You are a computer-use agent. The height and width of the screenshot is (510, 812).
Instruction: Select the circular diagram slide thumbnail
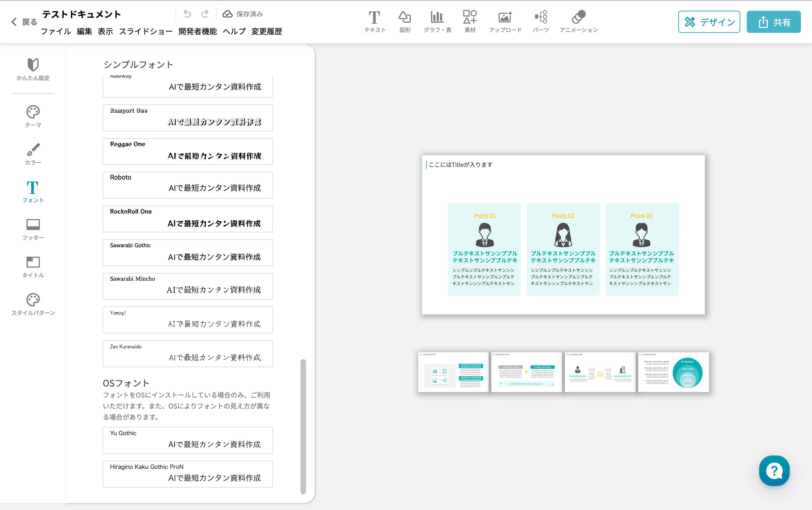[x=673, y=372]
